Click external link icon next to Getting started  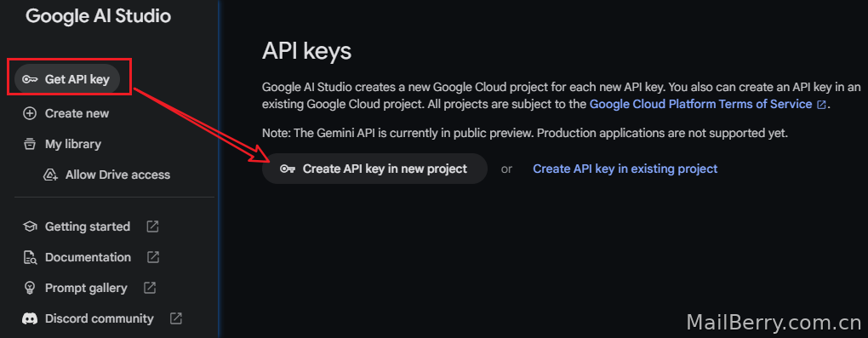click(x=152, y=226)
